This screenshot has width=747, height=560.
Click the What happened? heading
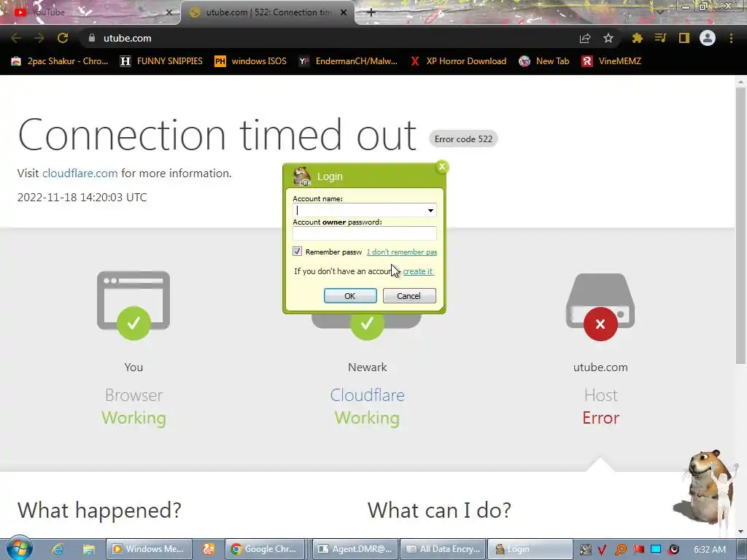(99, 510)
